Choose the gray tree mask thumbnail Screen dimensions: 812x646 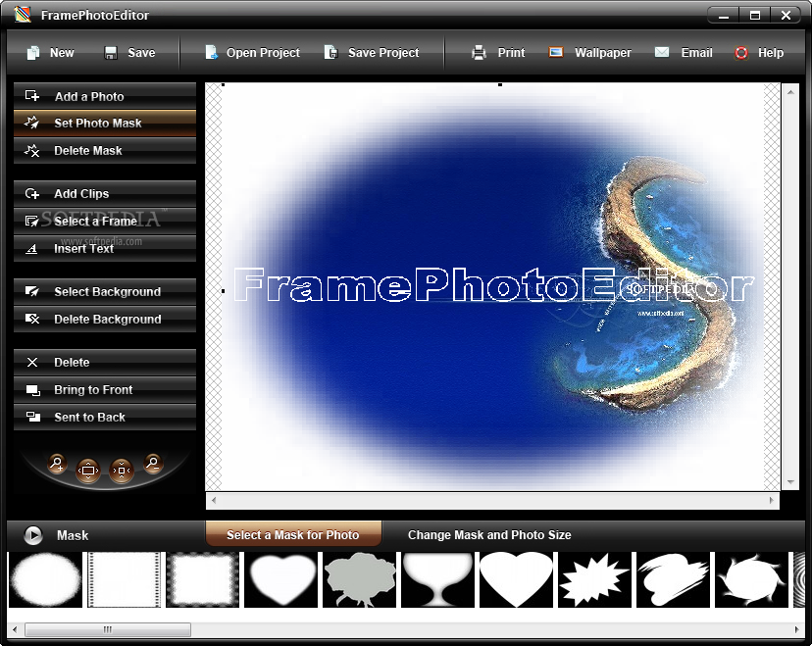(359, 579)
